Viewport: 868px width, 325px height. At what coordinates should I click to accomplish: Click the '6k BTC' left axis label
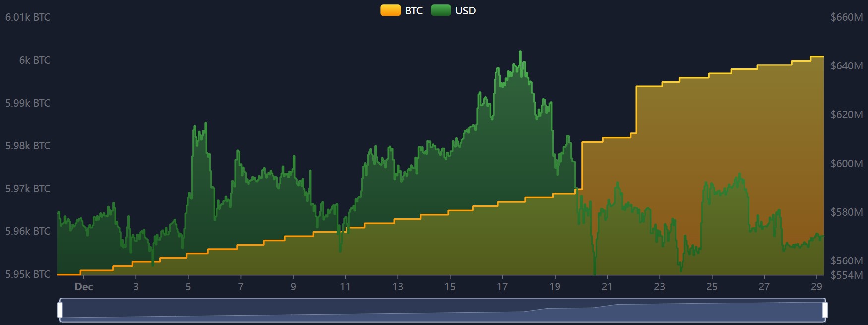point(35,60)
